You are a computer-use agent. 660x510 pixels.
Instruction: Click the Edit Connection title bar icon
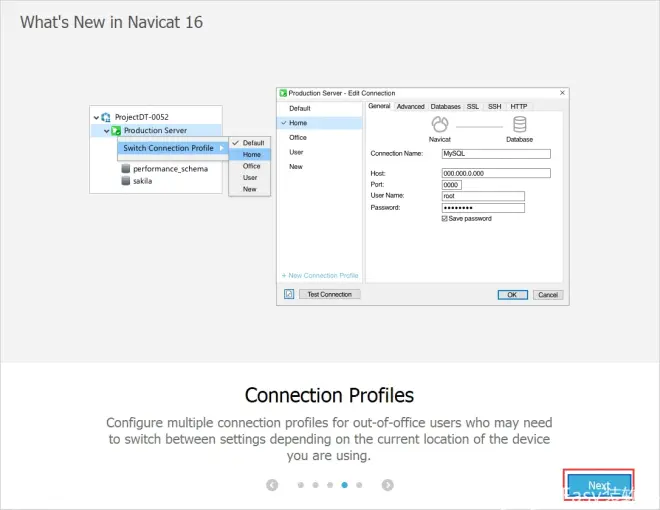(x=283, y=93)
